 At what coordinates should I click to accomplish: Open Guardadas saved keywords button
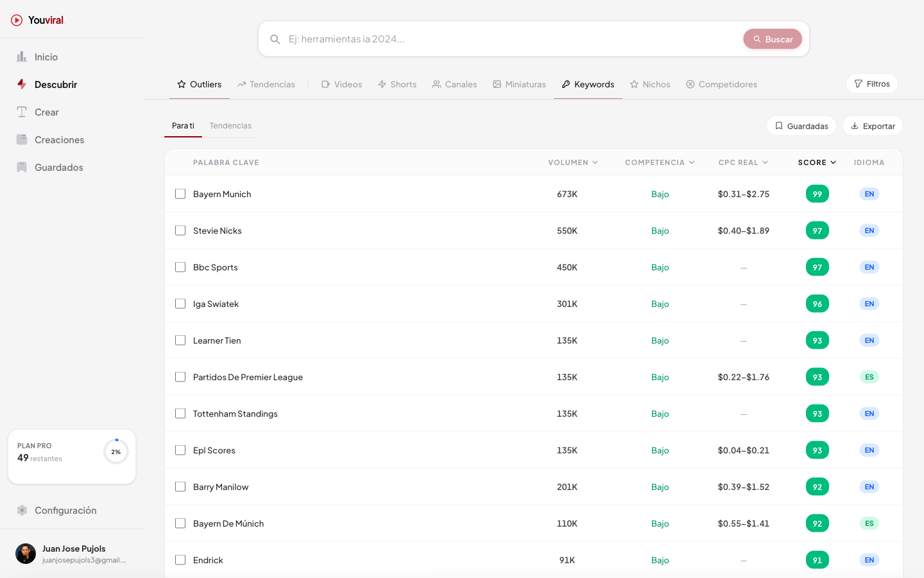801,126
